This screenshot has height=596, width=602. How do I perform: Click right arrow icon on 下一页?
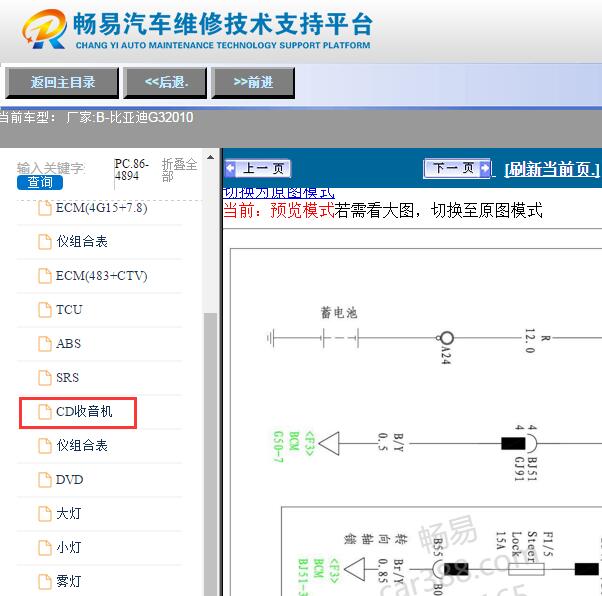(x=485, y=168)
